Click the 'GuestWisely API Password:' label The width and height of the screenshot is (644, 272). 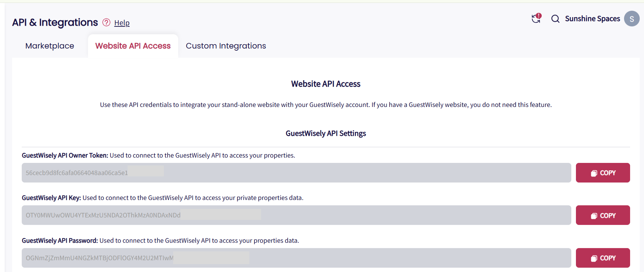coord(60,241)
